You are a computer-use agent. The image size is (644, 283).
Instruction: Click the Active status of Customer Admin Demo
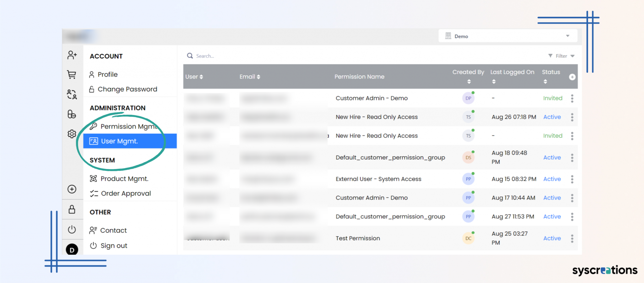point(552,198)
